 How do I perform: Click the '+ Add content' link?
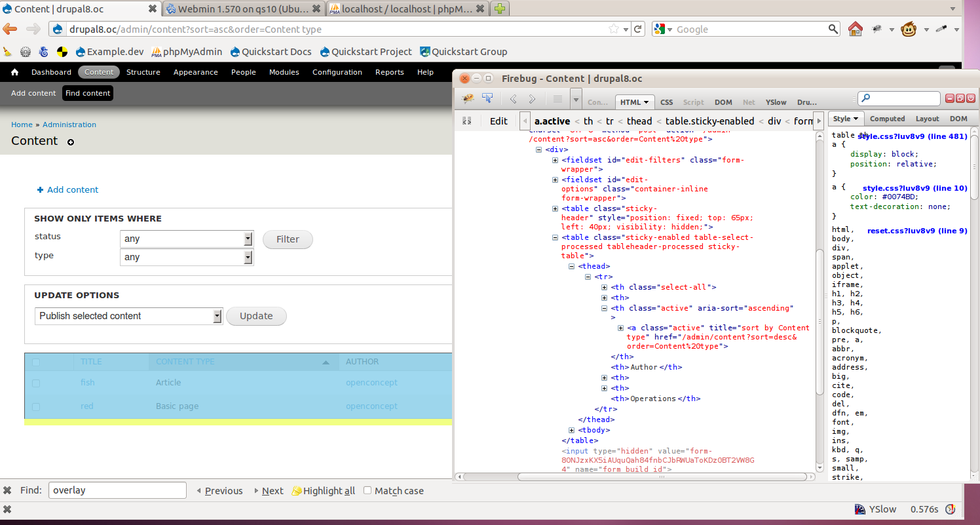pos(72,189)
